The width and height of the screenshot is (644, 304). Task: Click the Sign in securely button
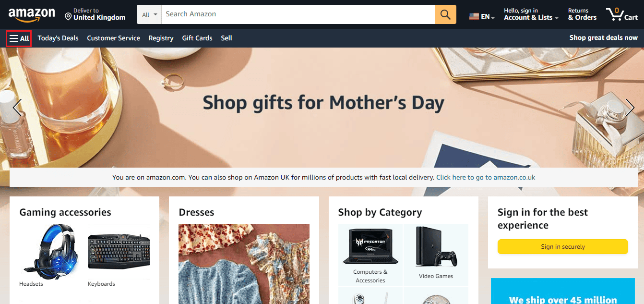point(563,246)
